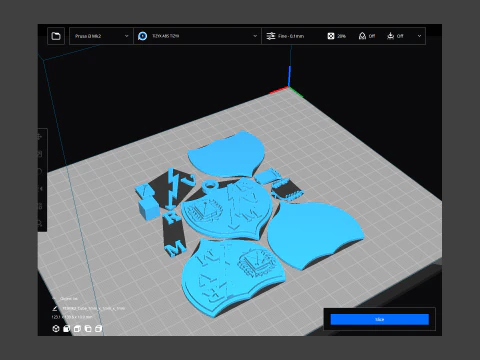Select the small cube model on the build plate
Screen dimensions: 480x360
click(x=149, y=209)
